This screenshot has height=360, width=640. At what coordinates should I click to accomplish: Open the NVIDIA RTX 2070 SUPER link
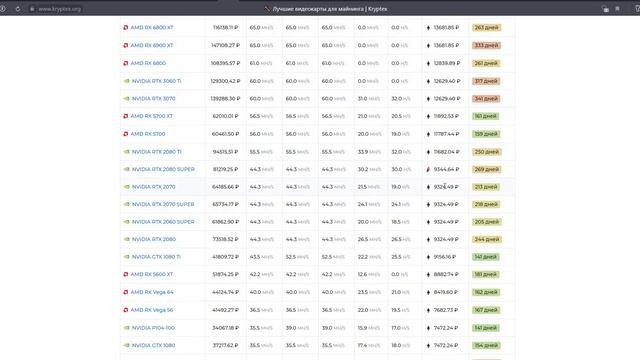pyautogui.click(x=163, y=204)
